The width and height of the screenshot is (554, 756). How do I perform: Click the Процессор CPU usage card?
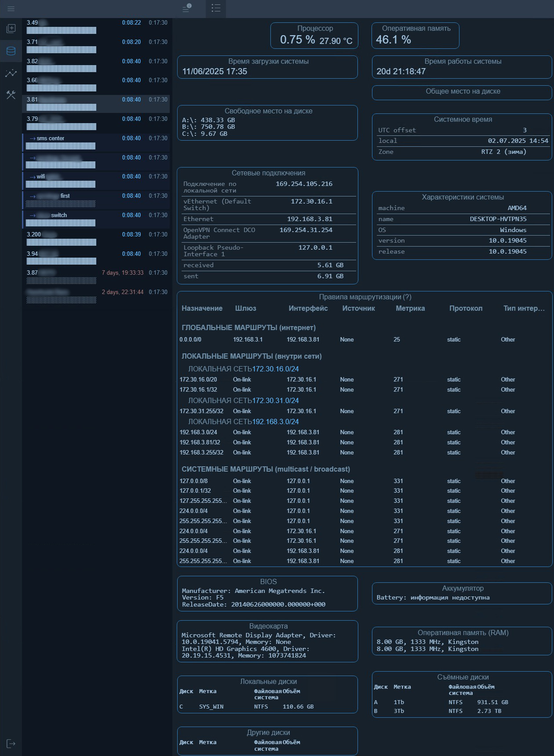click(x=314, y=36)
